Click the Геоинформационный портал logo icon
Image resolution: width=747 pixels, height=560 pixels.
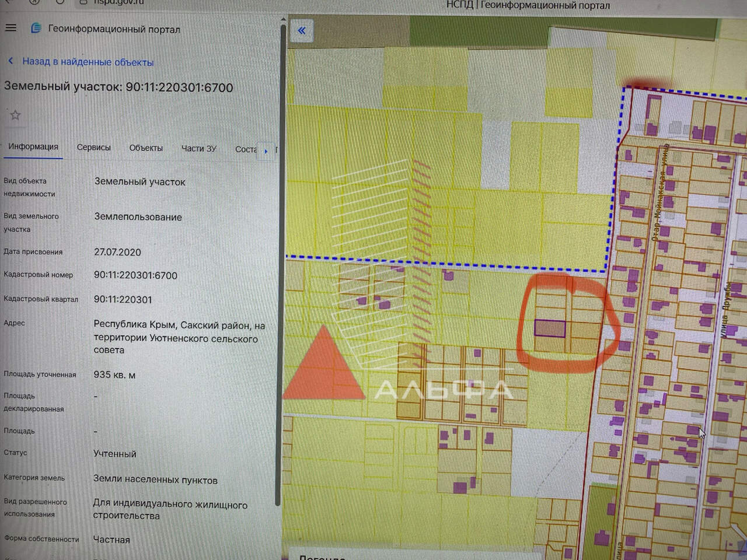36,29
